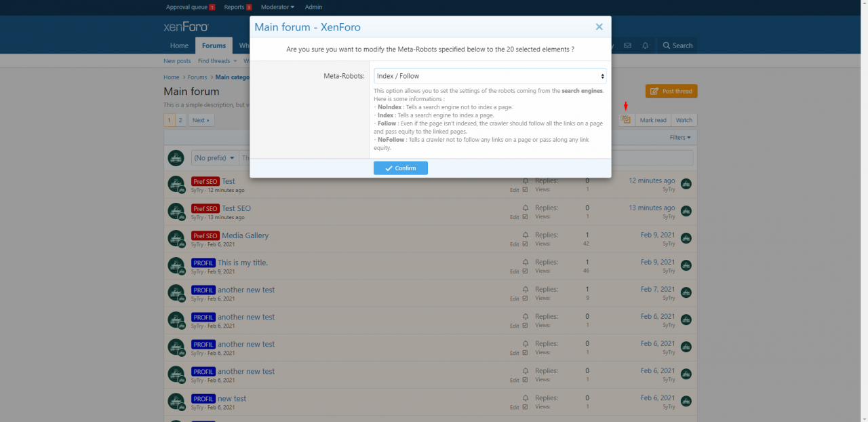
Task: Click the author avatar beside the Test SEO thread title
Action: click(x=176, y=212)
